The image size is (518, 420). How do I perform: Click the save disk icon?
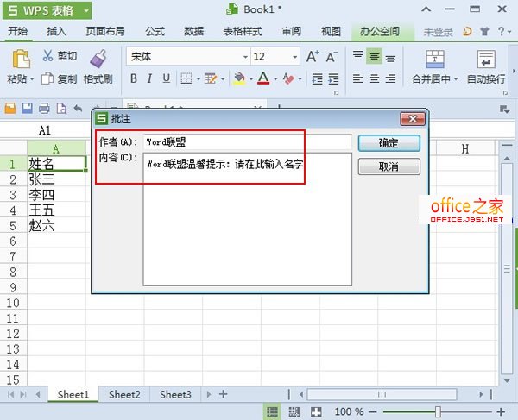point(28,108)
